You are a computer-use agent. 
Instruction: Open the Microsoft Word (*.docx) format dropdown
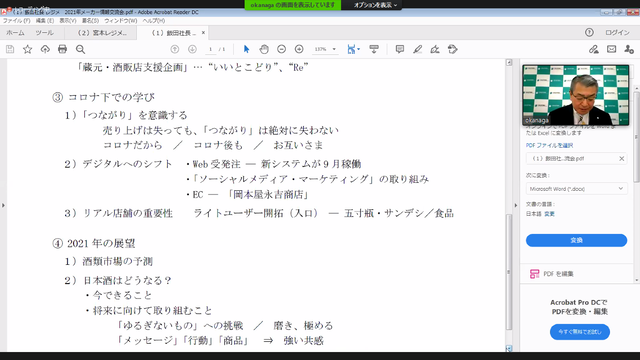576,189
